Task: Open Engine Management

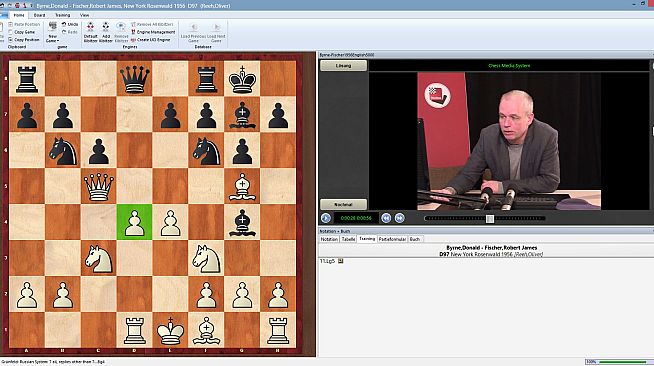Action: 153,32
